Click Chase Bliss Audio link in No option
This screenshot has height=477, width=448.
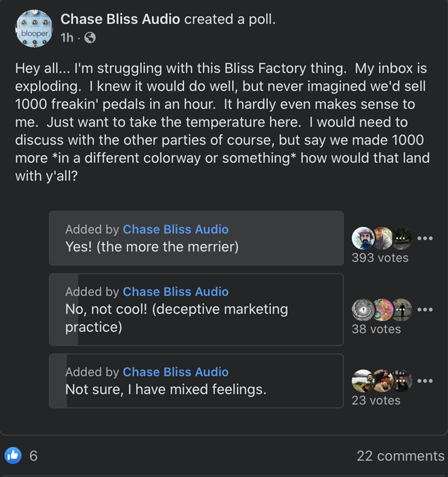click(x=175, y=292)
